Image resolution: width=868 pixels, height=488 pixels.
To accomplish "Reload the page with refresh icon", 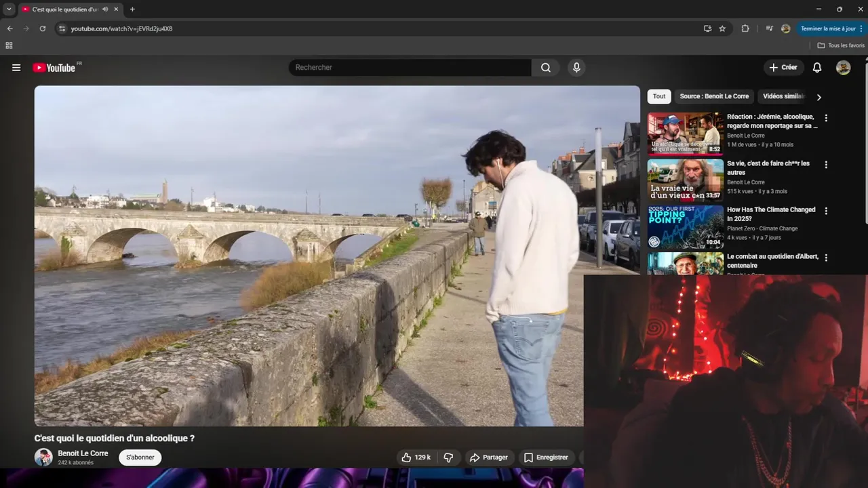I will 43,28.
